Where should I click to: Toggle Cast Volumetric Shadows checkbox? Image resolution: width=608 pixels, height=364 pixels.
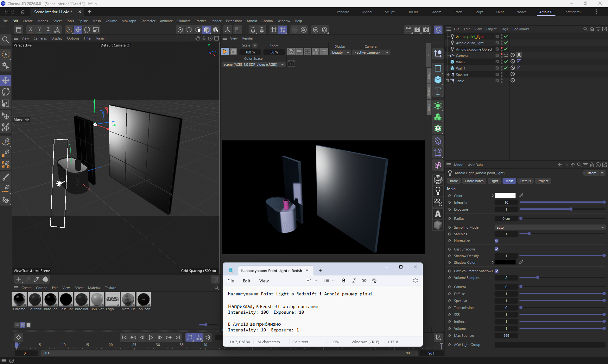497,271
